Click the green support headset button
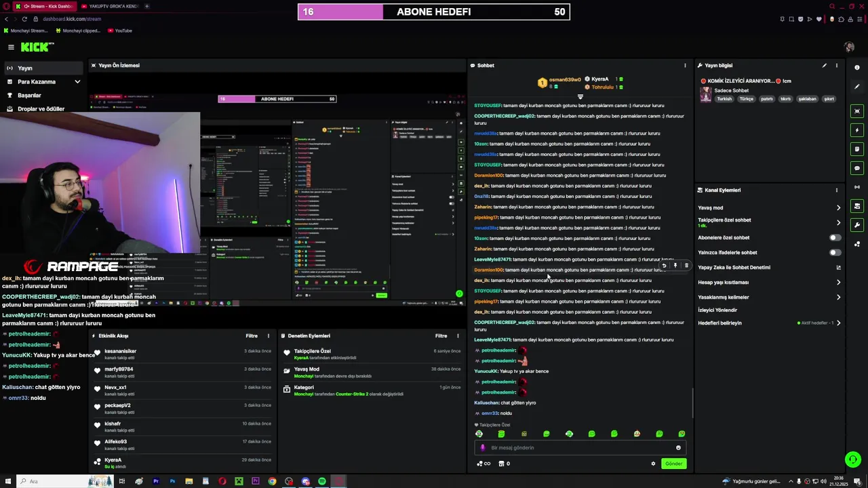Viewport: 868px width, 488px height. coord(853,460)
